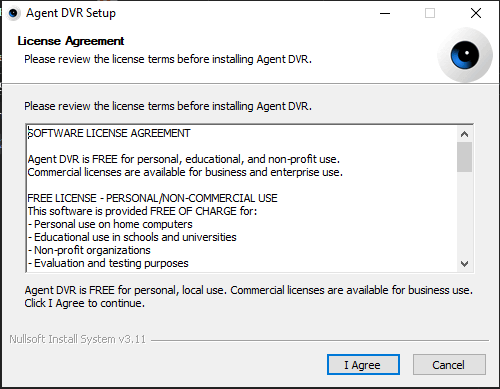Screen dimensions: 500x389
Task: Click the Agent DVR title bar eye icon
Action: (13, 13)
